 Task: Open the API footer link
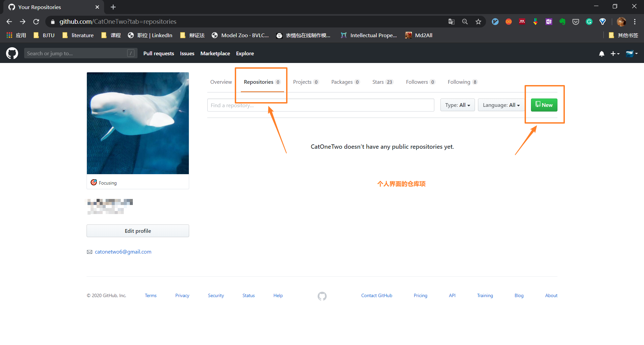click(452, 295)
